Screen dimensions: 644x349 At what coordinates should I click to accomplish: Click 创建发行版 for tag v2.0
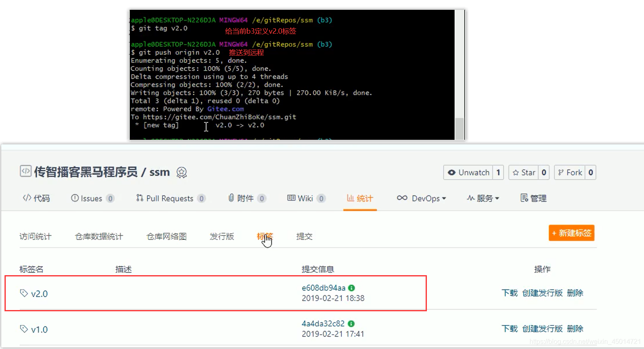(542, 293)
